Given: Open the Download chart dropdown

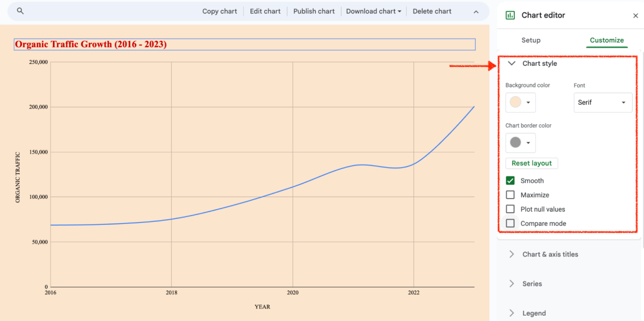Looking at the screenshot, I should [373, 11].
